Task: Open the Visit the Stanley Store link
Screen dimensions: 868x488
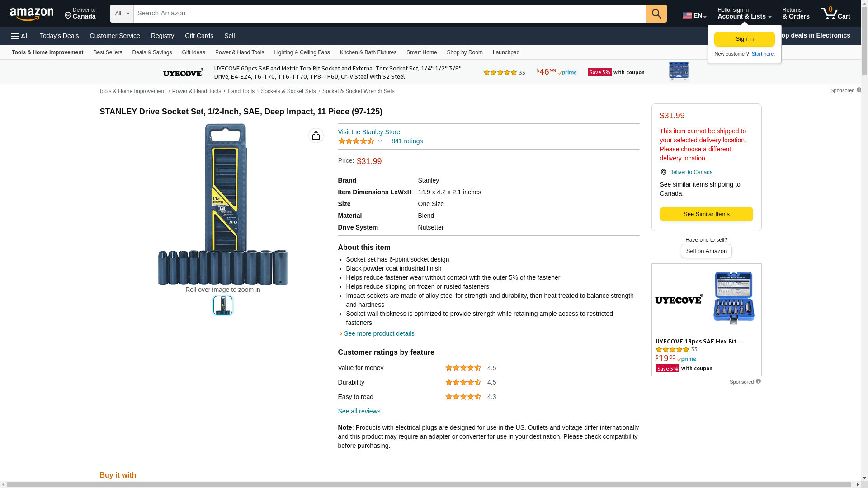Action: (x=369, y=132)
